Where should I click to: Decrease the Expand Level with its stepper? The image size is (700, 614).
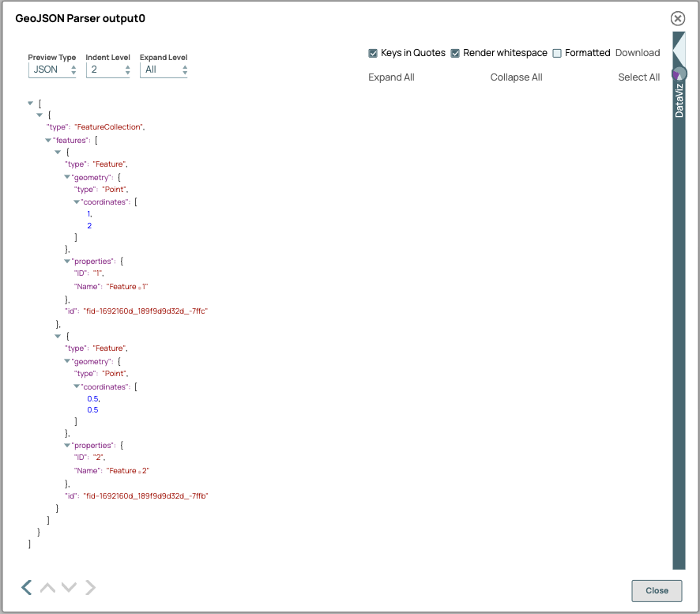pos(185,73)
